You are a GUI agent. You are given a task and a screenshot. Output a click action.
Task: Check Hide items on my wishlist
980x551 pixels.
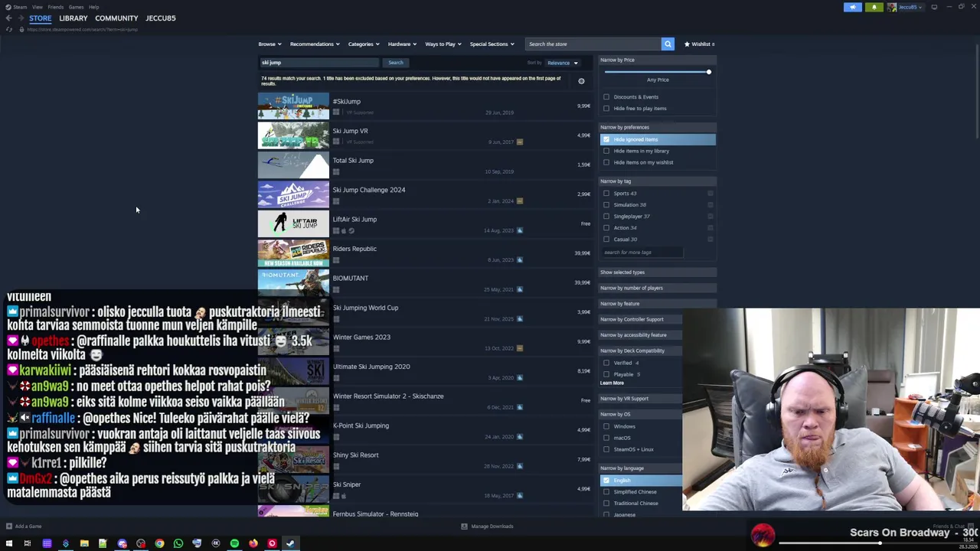606,162
